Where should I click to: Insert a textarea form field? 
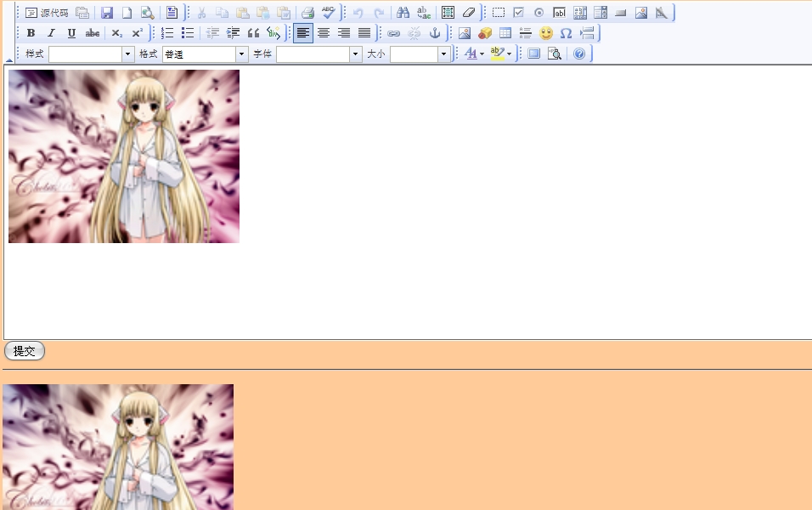[580, 13]
